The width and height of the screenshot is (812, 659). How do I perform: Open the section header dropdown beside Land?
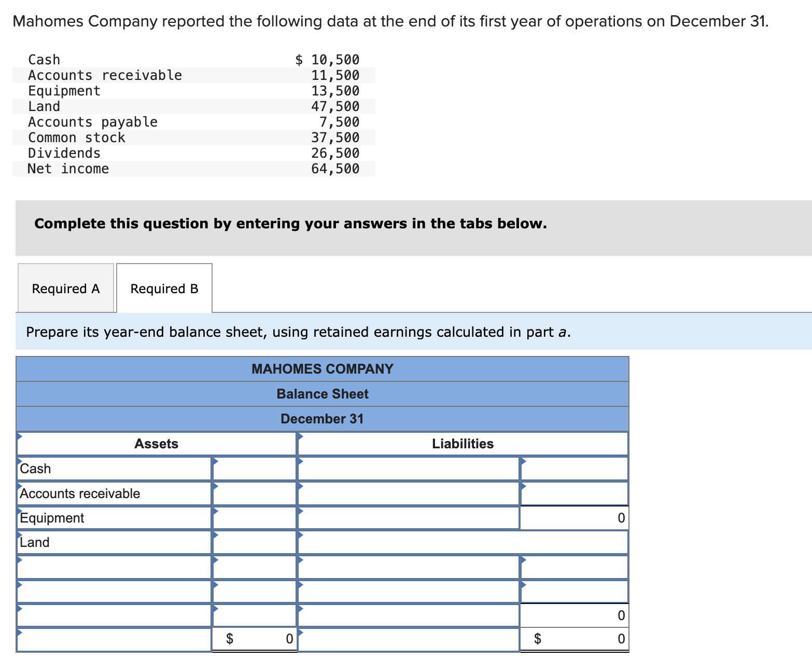pos(463,542)
